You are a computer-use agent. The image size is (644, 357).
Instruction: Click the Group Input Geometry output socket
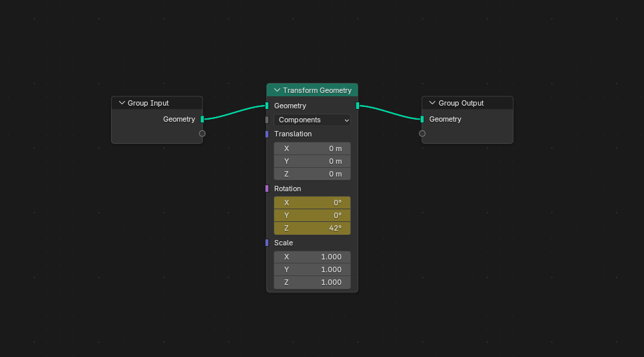(202, 119)
